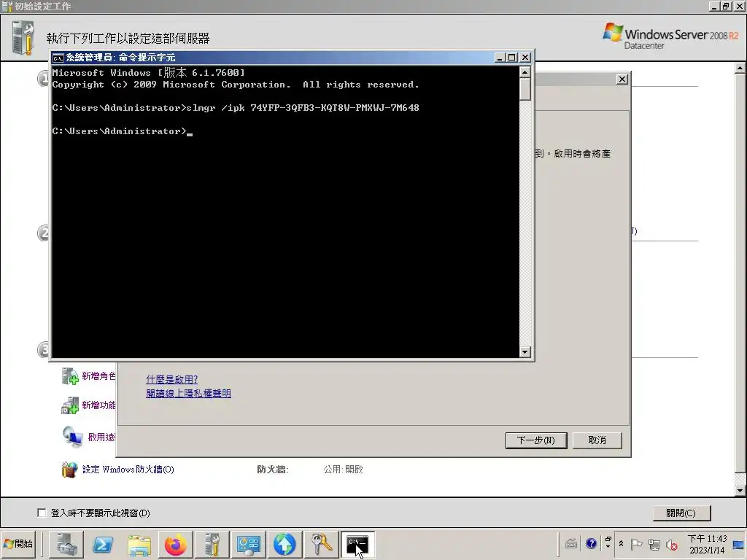Viewport: 747px width, 560px height.
Task: Click the 取消 button in activation dialog
Action: [597, 440]
